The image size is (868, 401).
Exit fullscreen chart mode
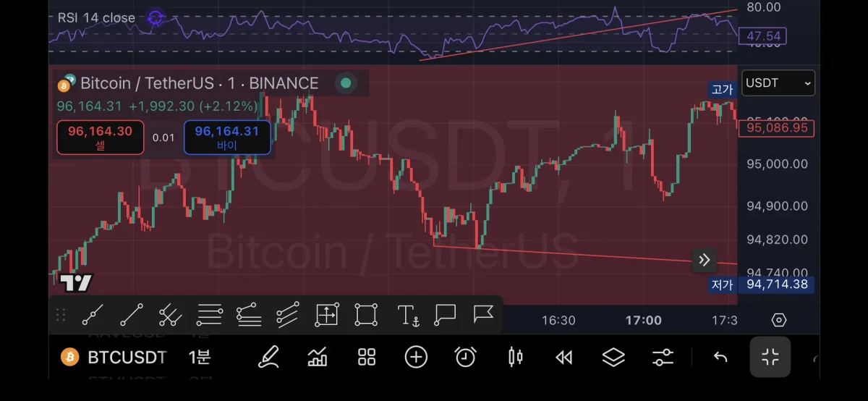770,357
